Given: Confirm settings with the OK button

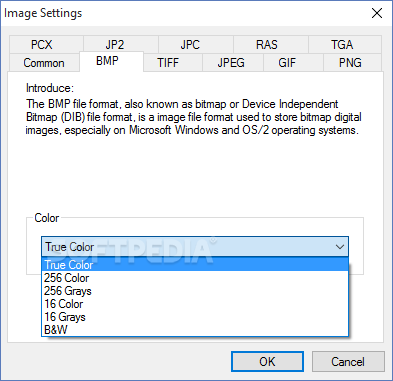Looking at the screenshot, I should tap(267, 362).
